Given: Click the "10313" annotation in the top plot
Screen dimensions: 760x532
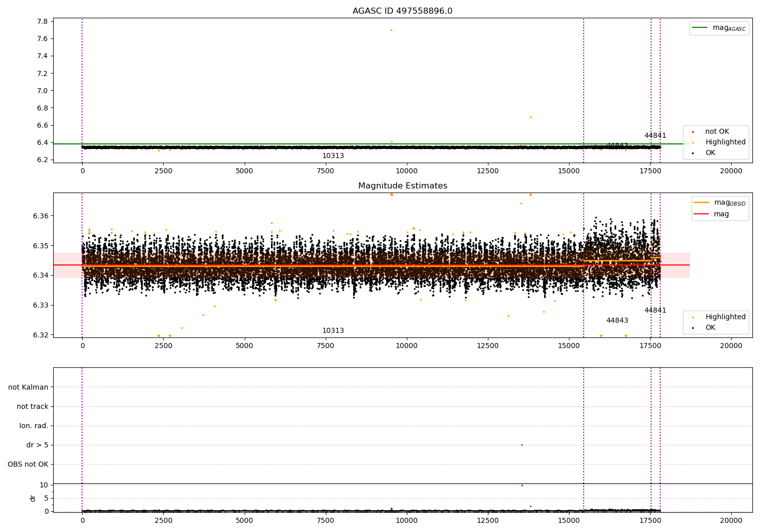Looking at the screenshot, I should (333, 156).
